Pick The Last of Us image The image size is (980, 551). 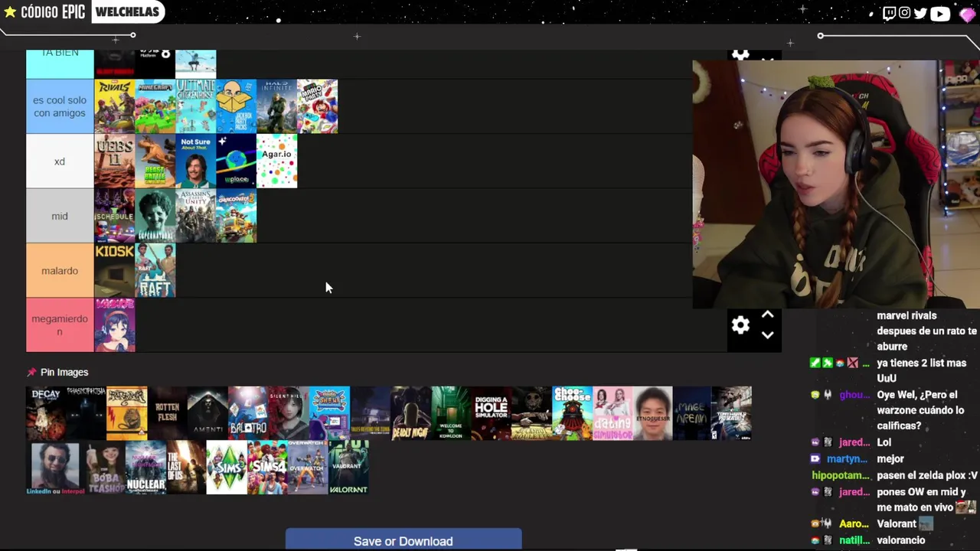[x=186, y=468]
